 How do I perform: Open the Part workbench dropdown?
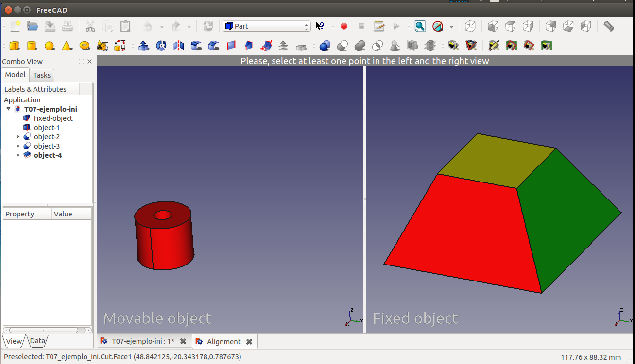tap(266, 26)
